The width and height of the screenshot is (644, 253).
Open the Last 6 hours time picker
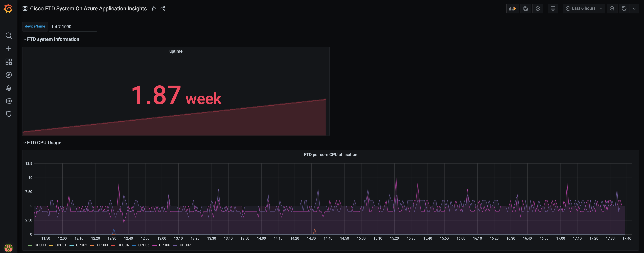click(584, 9)
